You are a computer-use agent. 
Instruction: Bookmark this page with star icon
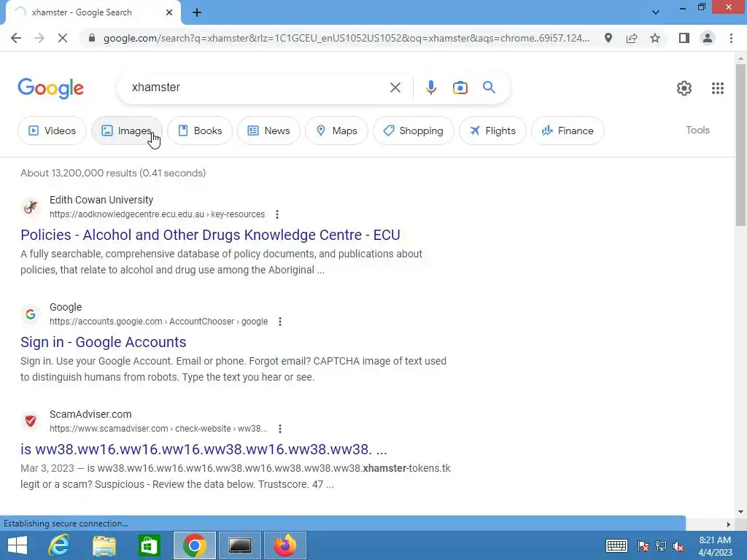(x=655, y=38)
